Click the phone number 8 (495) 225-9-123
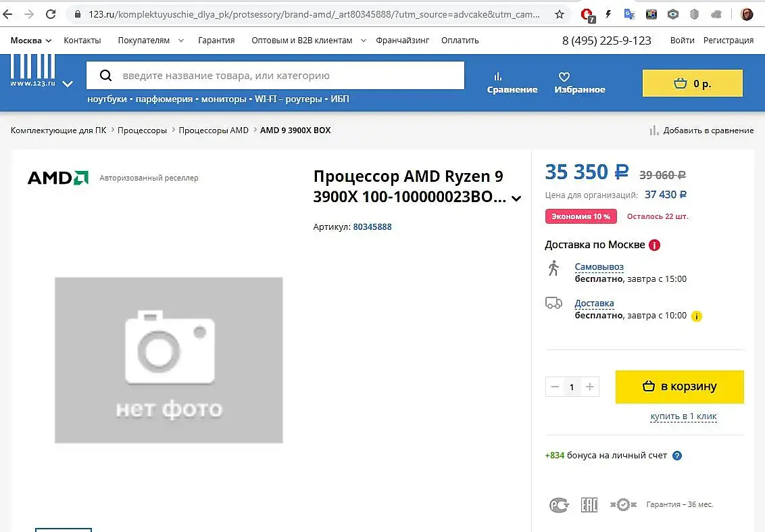765x532 pixels. (x=606, y=41)
